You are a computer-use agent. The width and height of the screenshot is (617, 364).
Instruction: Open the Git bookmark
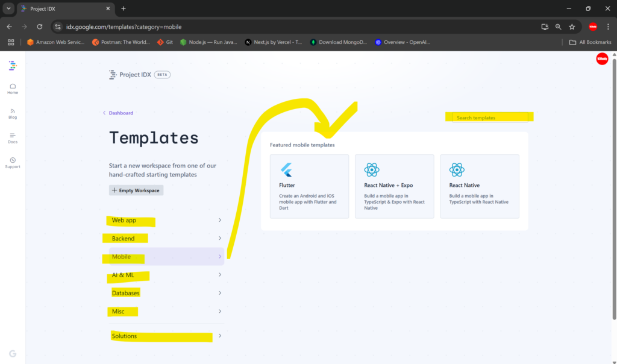(x=165, y=42)
